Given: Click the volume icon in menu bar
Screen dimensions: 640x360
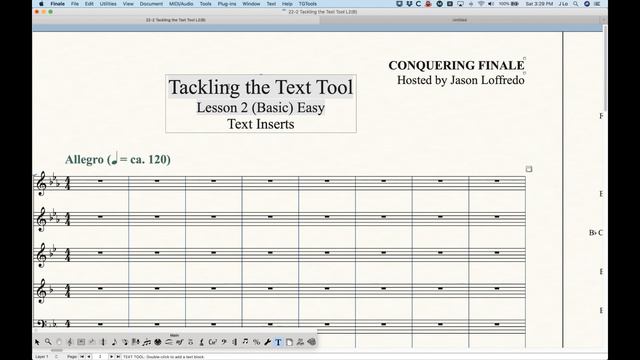Looking at the screenshot, I should coord(491,4).
